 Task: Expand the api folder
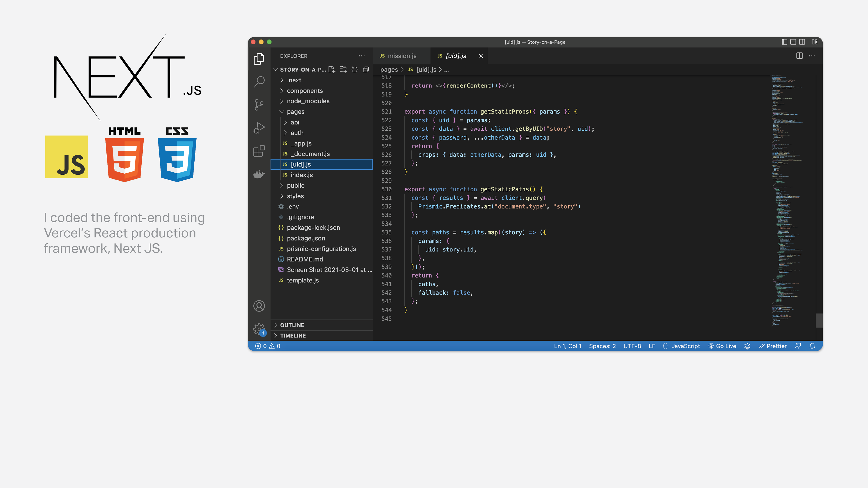click(x=322, y=122)
